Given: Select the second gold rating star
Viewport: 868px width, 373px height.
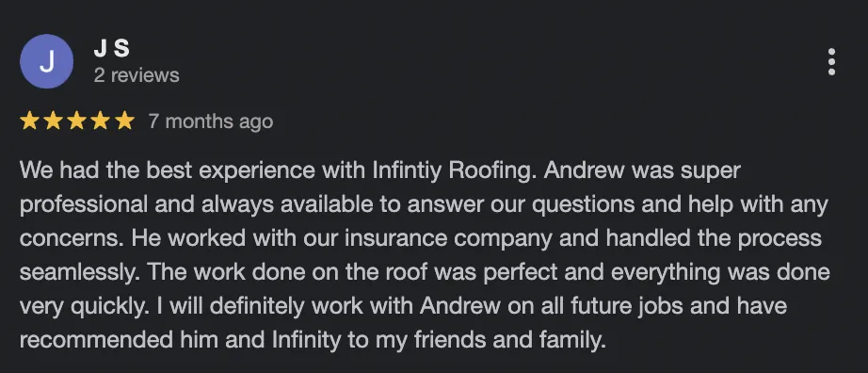Looking at the screenshot, I should click(53, 121).
